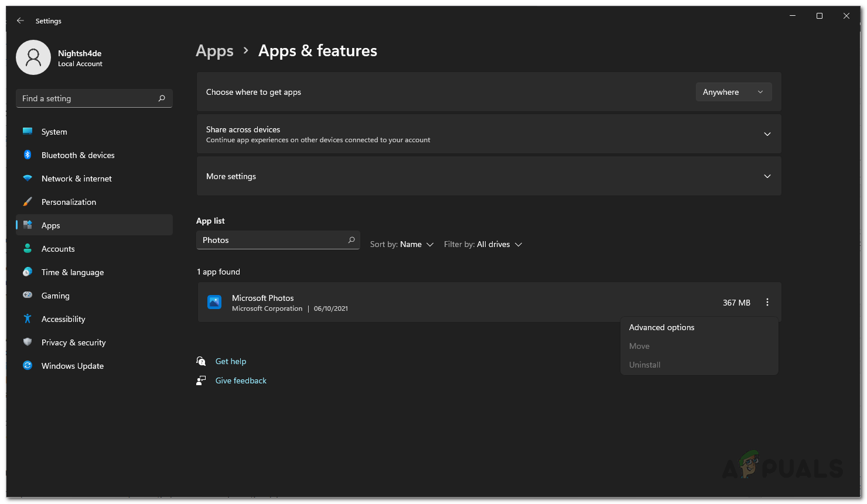Open the three-dot menu for Microsoft Photos
The height and width of the screenshot is (504, 867).
pos(767,303)
